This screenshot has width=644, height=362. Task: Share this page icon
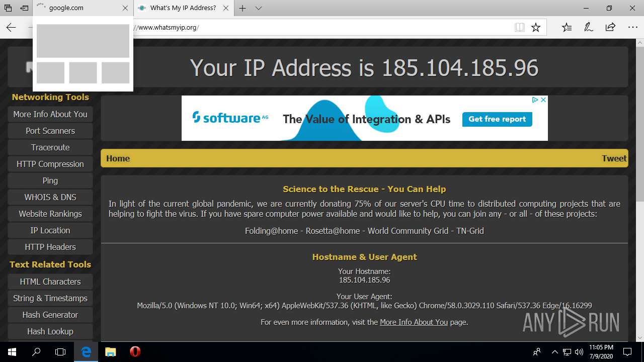610,27
